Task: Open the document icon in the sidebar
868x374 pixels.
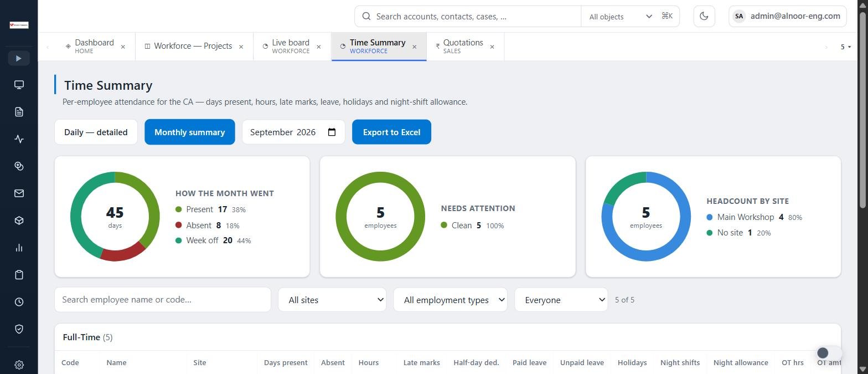Action: pyautogui.click(x=19, y=112)
